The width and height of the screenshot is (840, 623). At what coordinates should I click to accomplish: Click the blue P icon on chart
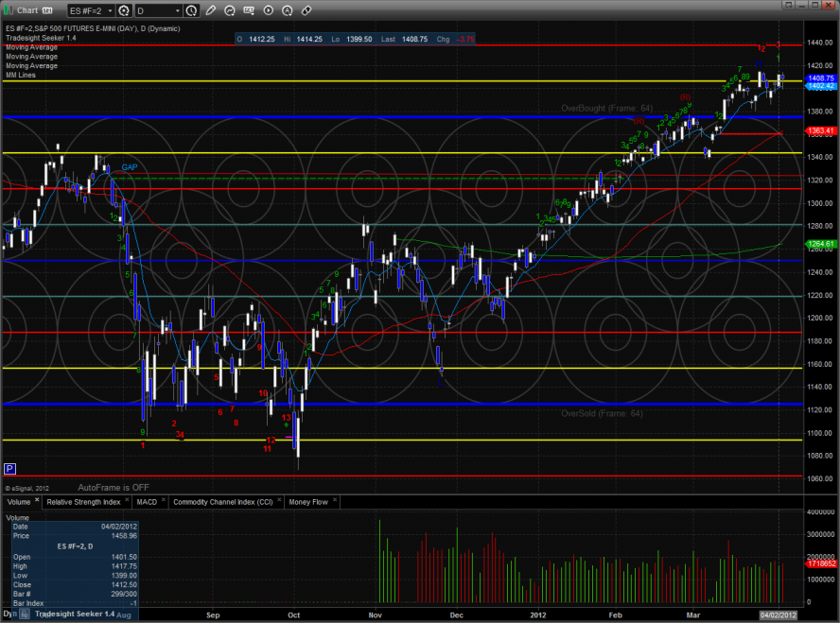click(10, 468)
